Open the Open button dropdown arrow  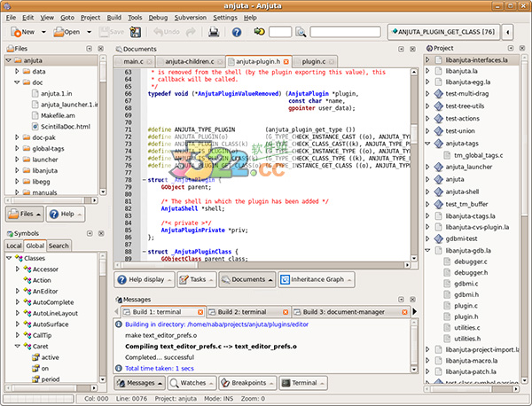pyautogui.click(x=89, y=32)
